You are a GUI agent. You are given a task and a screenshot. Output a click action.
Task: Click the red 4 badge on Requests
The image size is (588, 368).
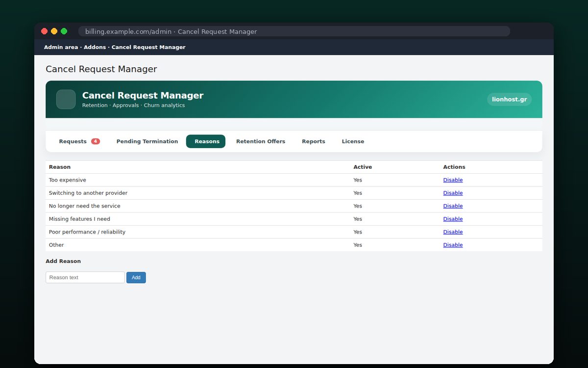(96, 141)
